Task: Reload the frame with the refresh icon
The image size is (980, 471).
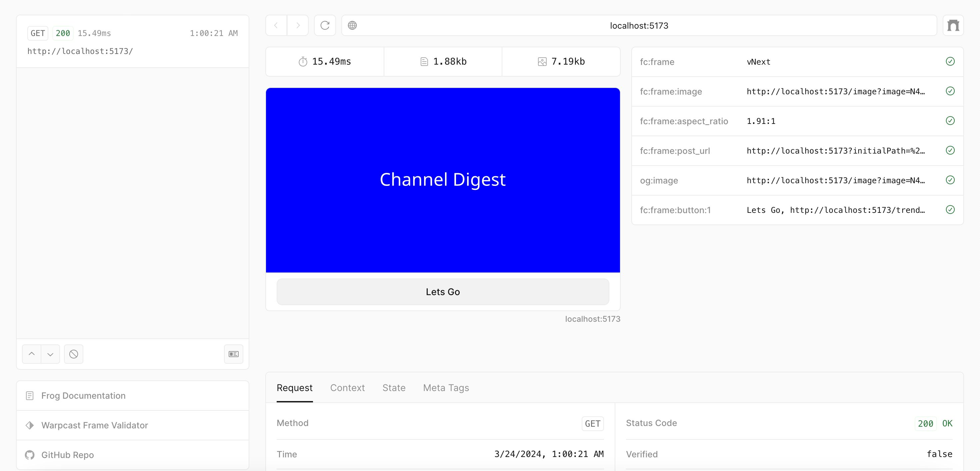Action: pos(325,25)
